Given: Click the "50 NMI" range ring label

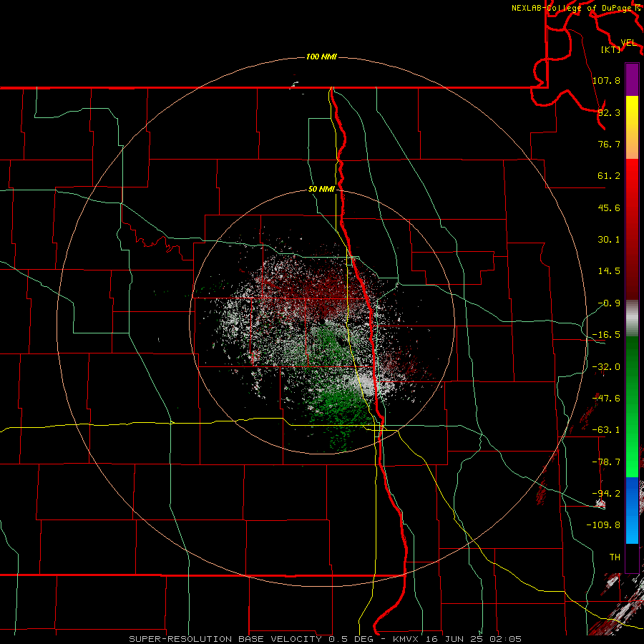Looking at the screenshot, I should pos(321,189).
